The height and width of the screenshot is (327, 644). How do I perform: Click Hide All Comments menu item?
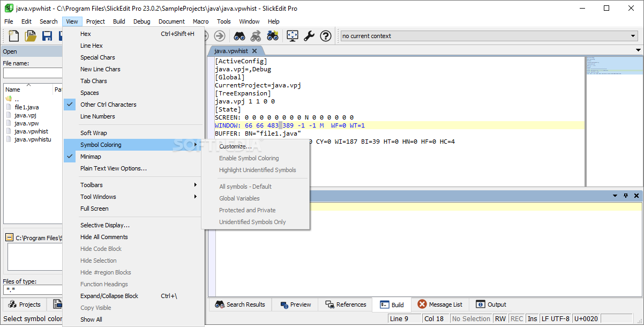pos(134,237)
